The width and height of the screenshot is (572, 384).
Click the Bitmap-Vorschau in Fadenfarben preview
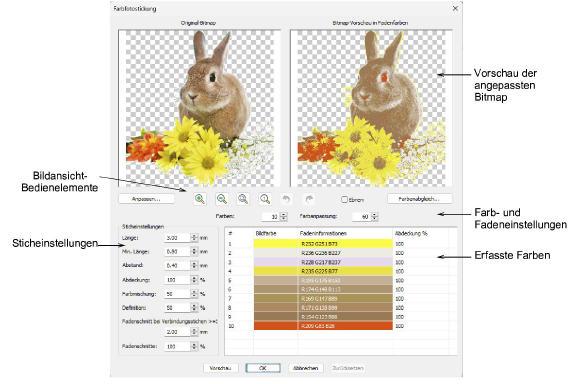[371, 108]
